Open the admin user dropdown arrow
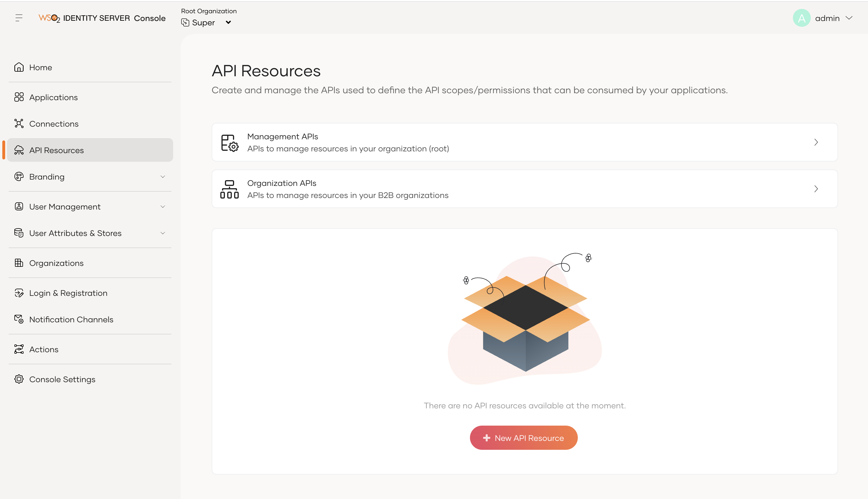 click(849, 18)
